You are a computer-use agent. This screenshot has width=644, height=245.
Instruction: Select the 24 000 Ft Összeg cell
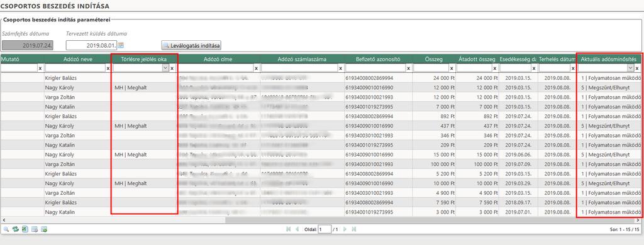pyautogui.click(x=434, y=77)
